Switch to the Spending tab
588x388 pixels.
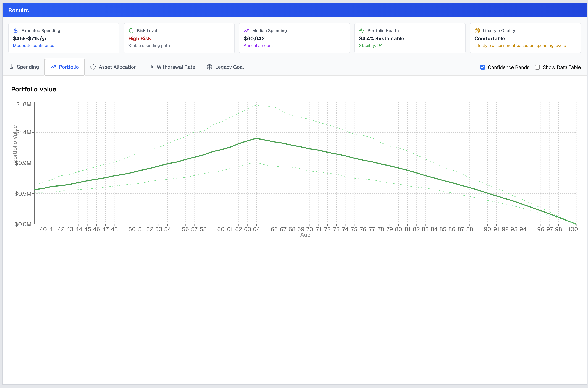pos(24,67)
